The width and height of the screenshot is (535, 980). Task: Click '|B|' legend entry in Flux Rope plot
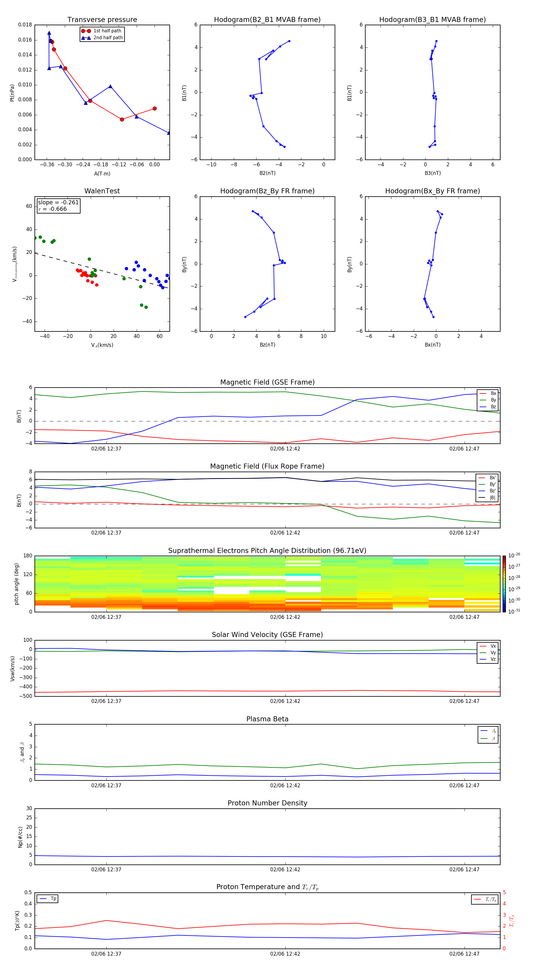pyautogui.click(x=487, y=498)
